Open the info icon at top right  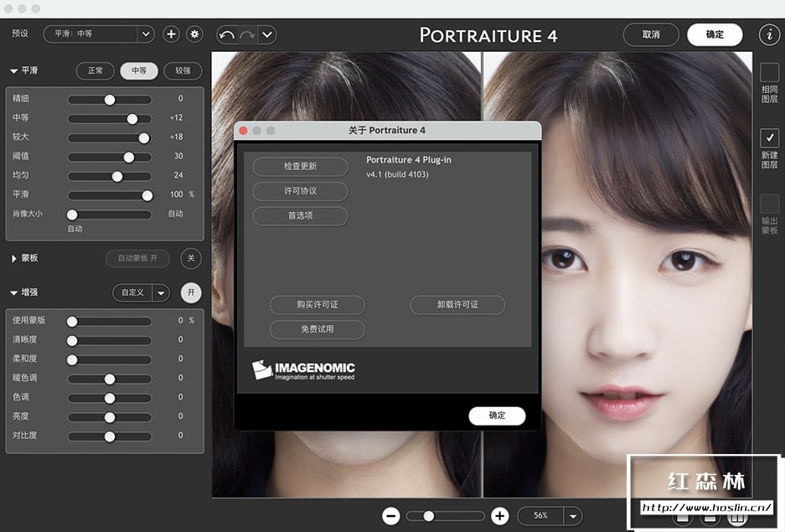769,34
